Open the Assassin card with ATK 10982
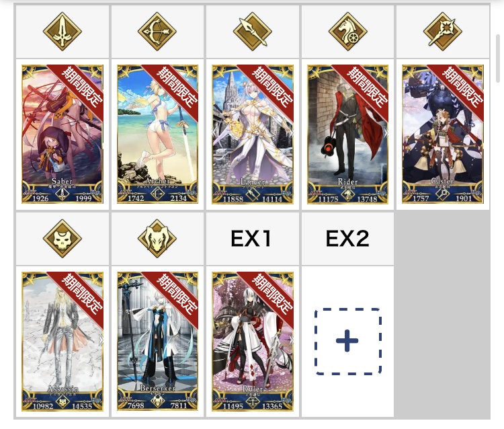Viewport: 504px width, 429px height. point(62,342)
